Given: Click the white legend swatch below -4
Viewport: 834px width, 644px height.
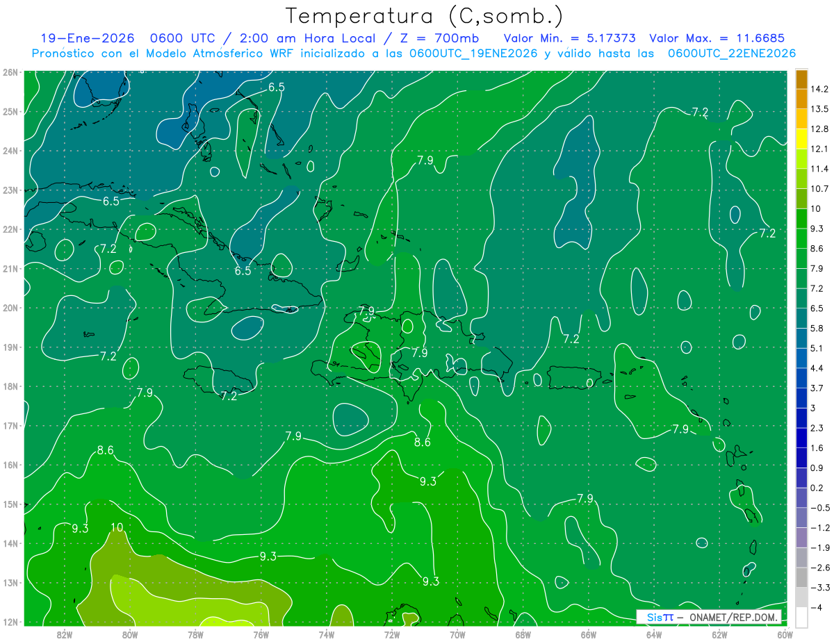Looking at the screenshot, I should (801, 617).
